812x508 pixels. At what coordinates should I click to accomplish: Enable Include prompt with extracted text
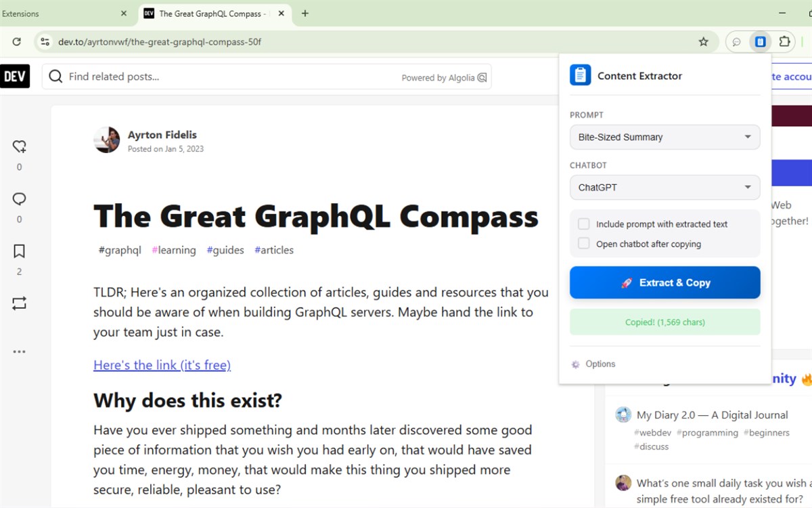583,224
